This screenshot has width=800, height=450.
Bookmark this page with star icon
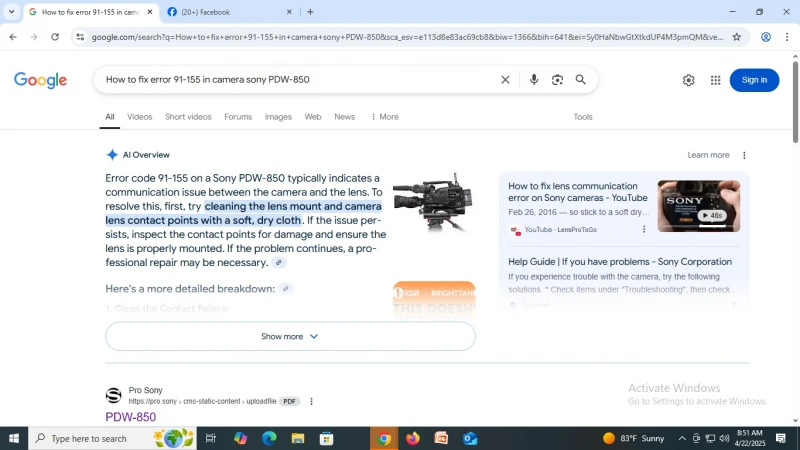pyautogui.click(x=737, y=37)
